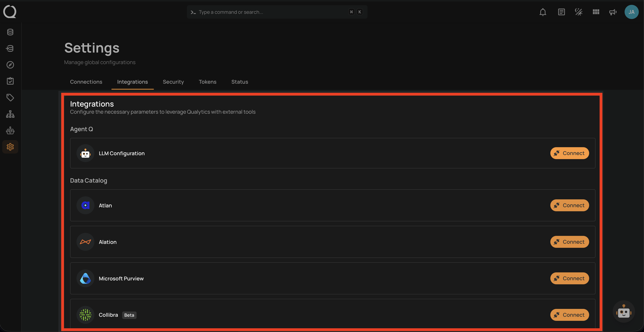
Task: Switch to the Tokens tab
Action: (x=207, y=82)
